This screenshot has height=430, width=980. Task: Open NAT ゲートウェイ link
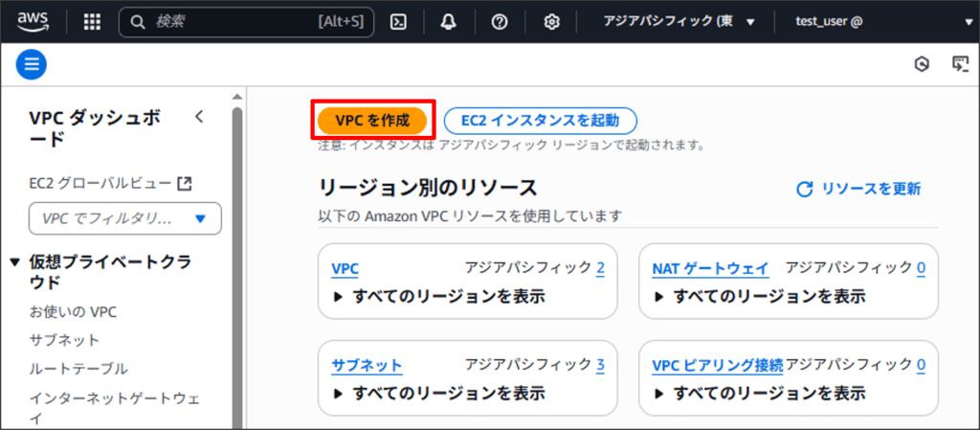tap(711, 269)
